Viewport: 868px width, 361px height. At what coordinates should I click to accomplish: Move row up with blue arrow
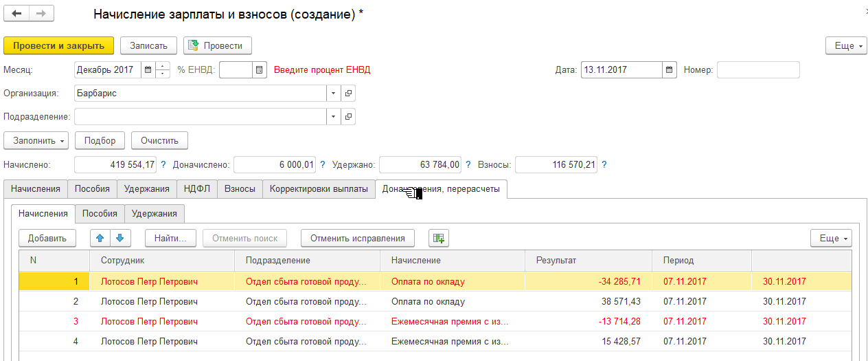tap(100, 238)
